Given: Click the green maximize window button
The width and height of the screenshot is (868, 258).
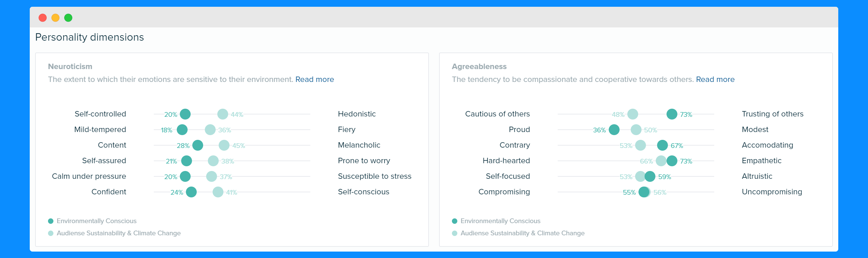Looking at the screenshot, I should click(68, 18).
